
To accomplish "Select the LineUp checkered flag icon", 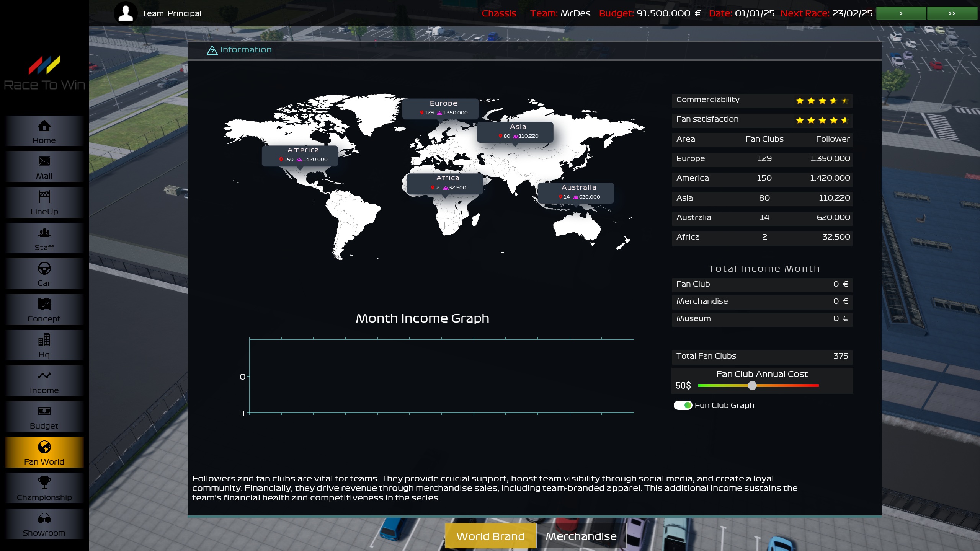I will click(x=44, y=197).
